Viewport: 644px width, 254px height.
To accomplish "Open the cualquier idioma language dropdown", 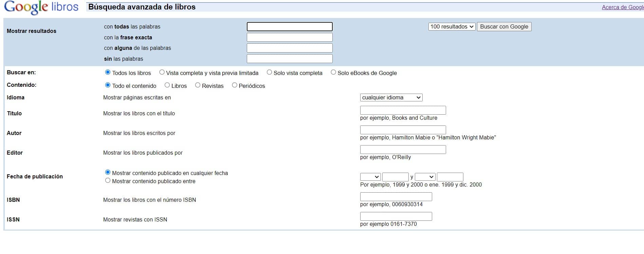I will [391, 97].
